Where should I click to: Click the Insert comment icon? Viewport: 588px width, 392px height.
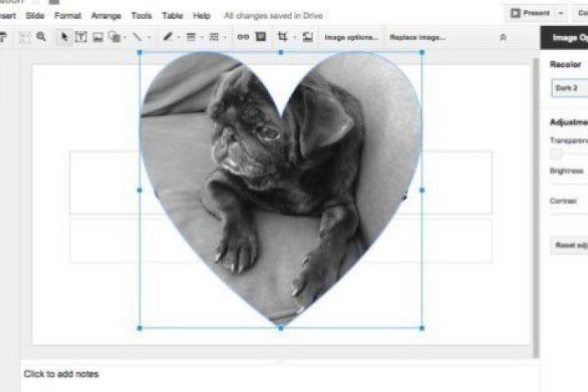(260, 37)
